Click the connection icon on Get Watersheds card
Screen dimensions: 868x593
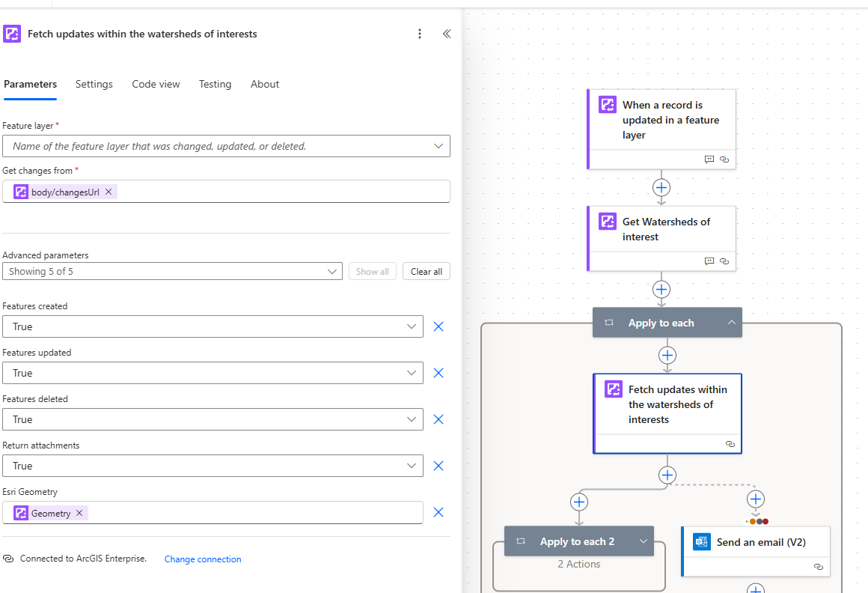pyautogui.click(x=724, y=261)
